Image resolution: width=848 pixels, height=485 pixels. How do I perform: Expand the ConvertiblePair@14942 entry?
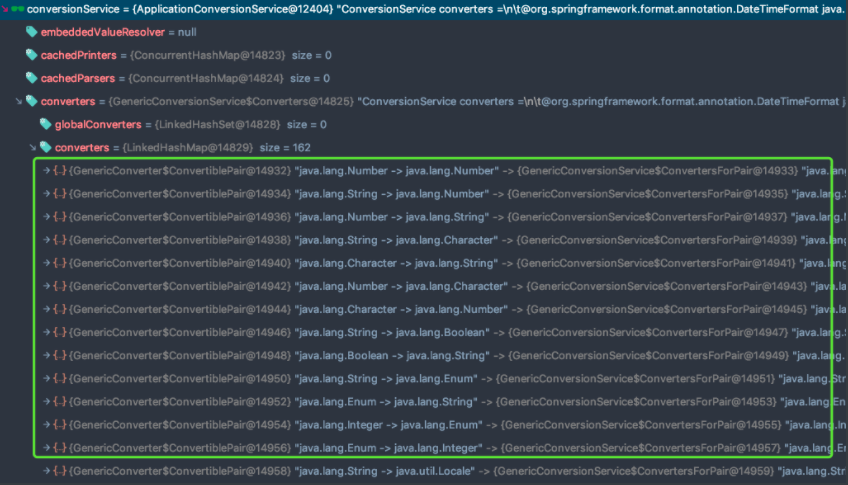(47, 286)
